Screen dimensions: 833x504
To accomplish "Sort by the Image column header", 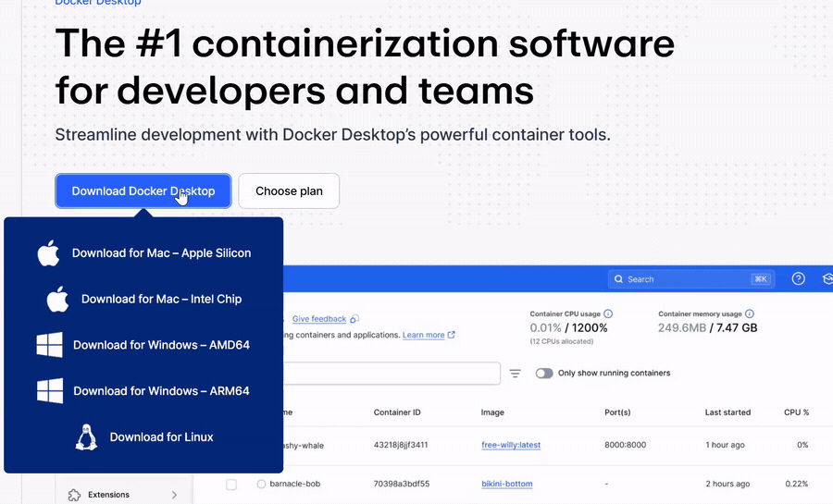I will 492,412.
